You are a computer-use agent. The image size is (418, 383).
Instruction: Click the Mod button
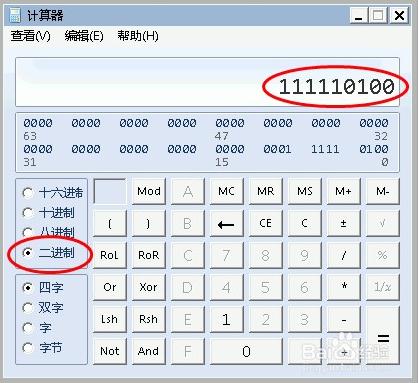click(149, 191)
